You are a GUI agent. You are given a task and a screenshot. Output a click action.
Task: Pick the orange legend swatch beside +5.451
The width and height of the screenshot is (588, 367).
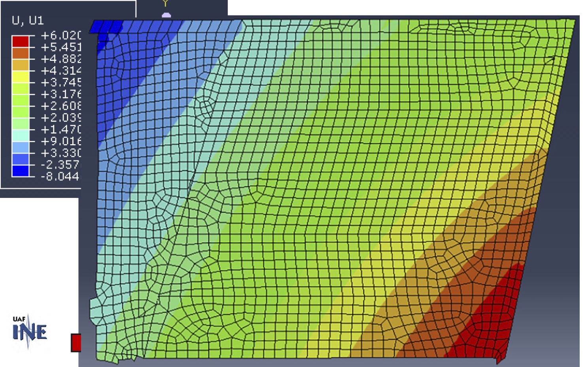(x=20, y=53)
